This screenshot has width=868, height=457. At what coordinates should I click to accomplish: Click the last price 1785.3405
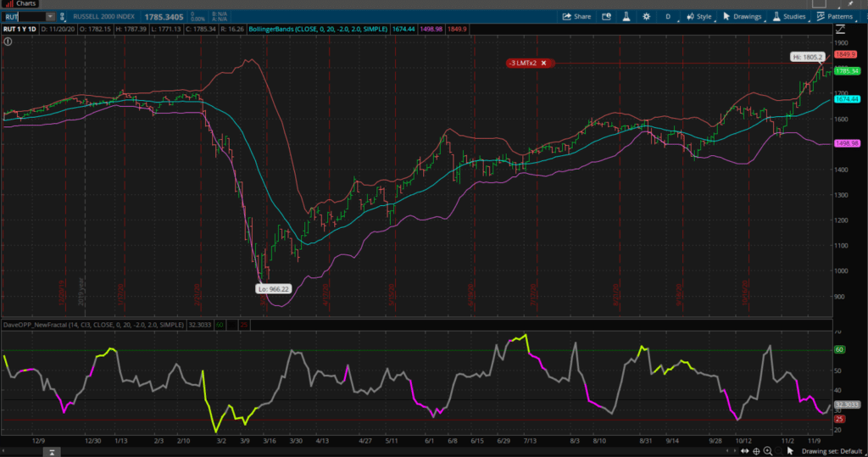pyautogui.click(x=164, y=17)
